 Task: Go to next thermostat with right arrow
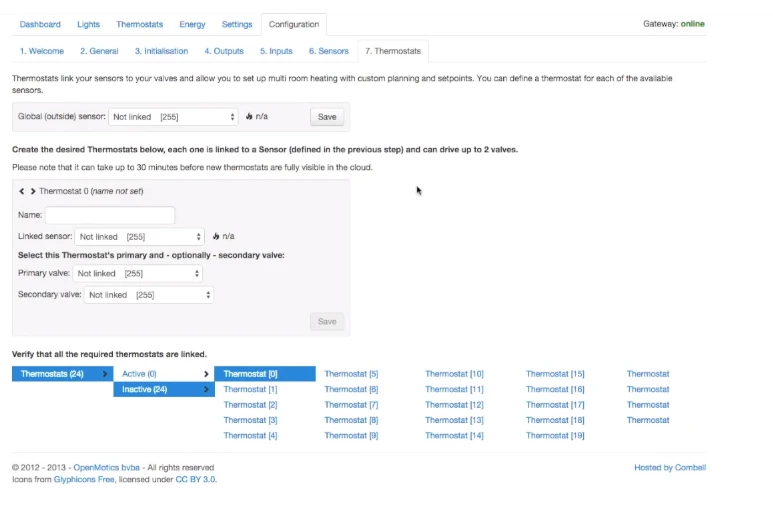pos(33,191)
